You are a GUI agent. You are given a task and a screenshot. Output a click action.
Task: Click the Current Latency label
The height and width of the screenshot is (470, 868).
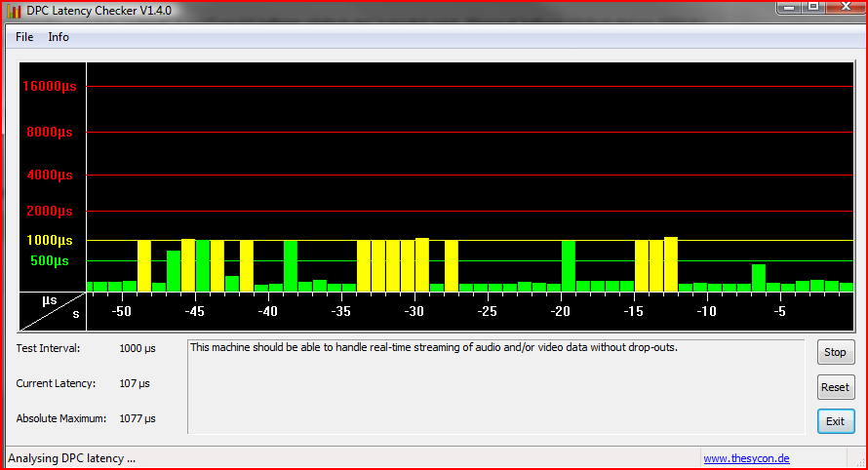(56, 383)
